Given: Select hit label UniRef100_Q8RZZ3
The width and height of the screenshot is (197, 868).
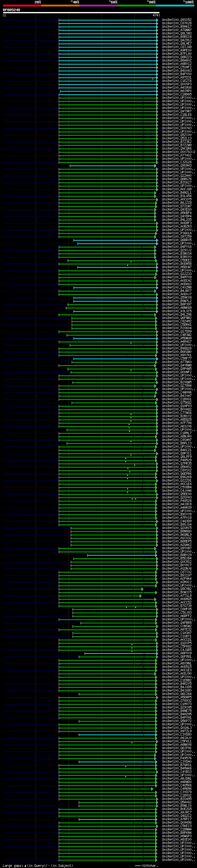Looking at the screenshot, I should [x=177, y=57].
